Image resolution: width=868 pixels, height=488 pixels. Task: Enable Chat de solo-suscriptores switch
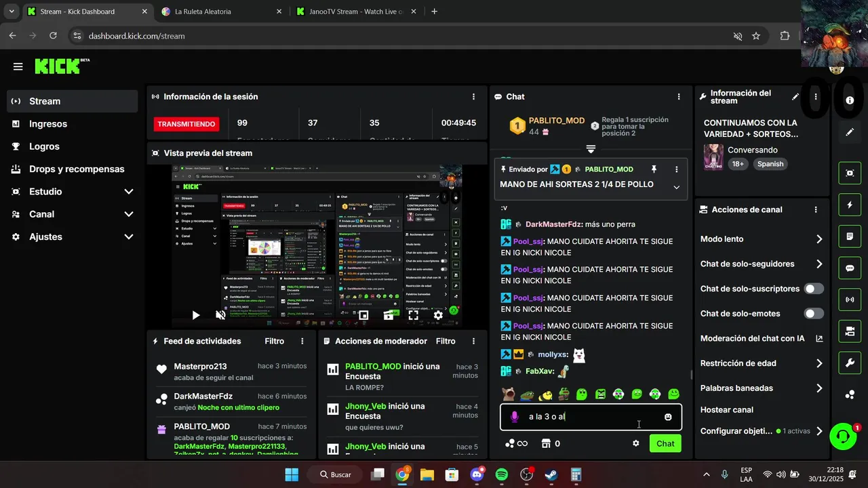(814, 289)
